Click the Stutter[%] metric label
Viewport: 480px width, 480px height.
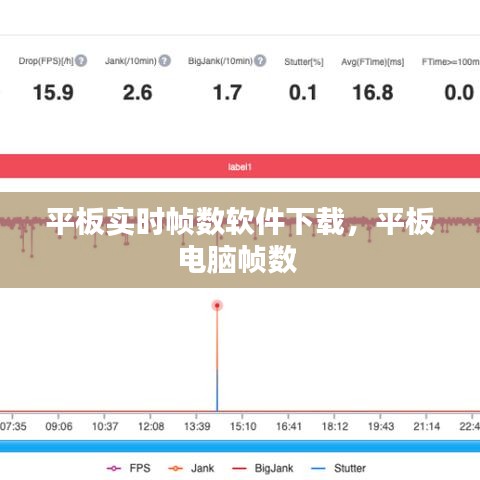coord(304,62)
